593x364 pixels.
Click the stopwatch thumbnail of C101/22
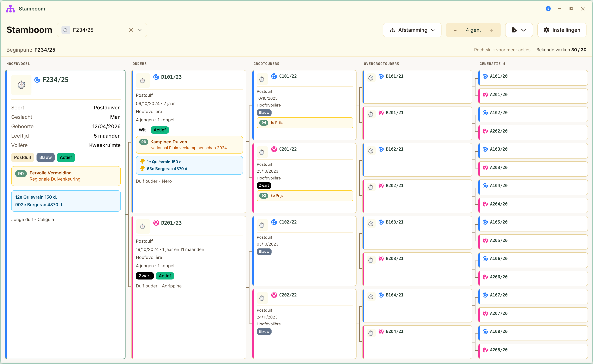262,79
